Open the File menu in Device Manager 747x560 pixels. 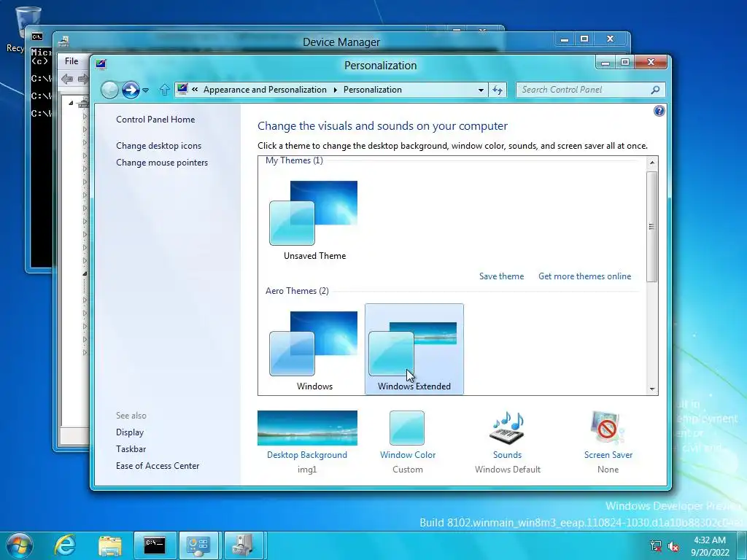coord(71,61)
